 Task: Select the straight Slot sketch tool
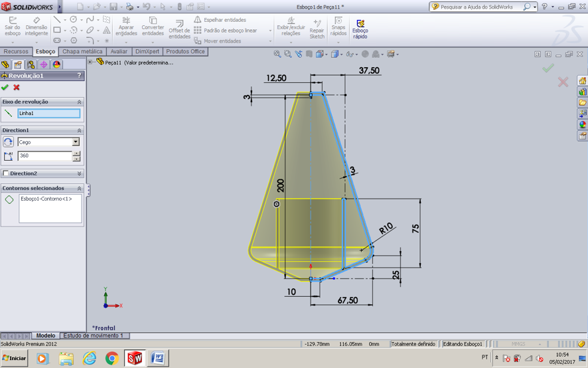pyautogui.click(x=57, y=40)
